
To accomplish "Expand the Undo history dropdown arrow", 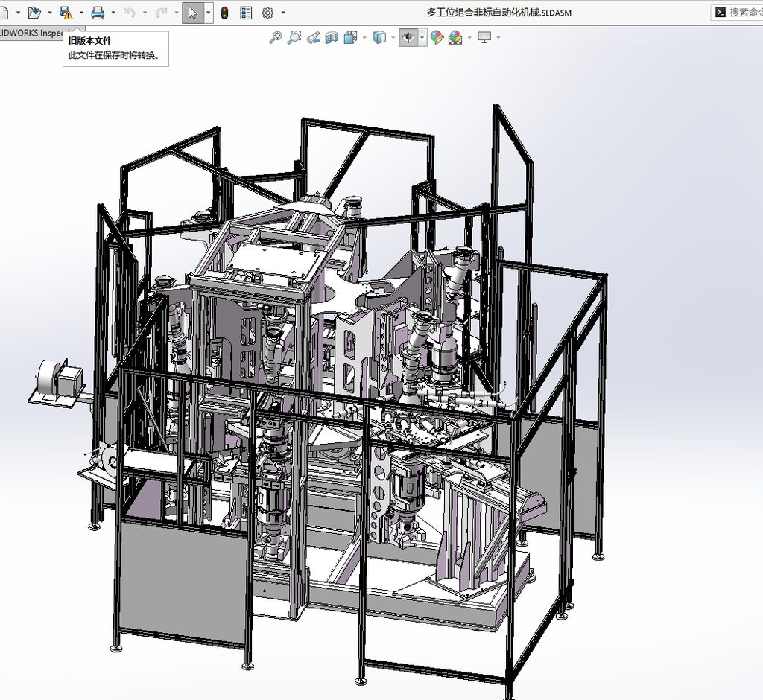I will (145, 13).
